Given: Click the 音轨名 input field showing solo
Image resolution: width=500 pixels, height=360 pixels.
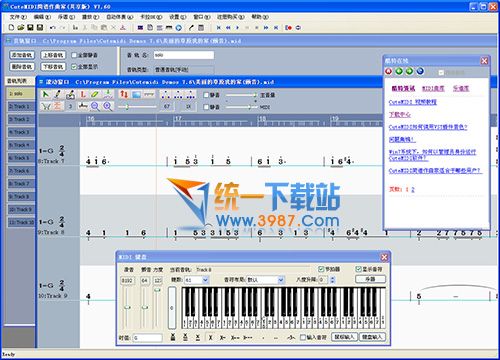Looking at the screenshot, I should coord(184,55).
